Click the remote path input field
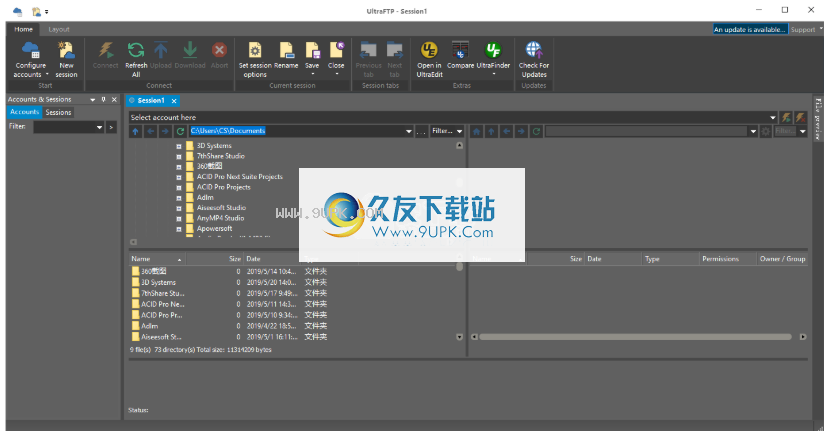 [x=646, y=131]
